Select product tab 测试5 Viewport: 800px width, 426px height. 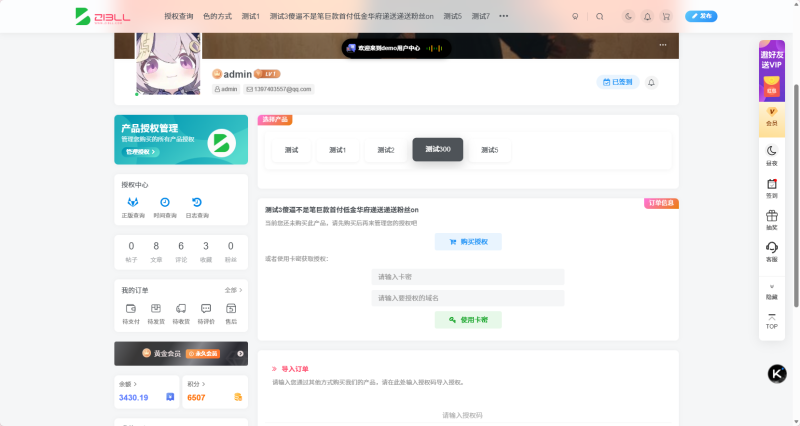click(x=489, y=150)
